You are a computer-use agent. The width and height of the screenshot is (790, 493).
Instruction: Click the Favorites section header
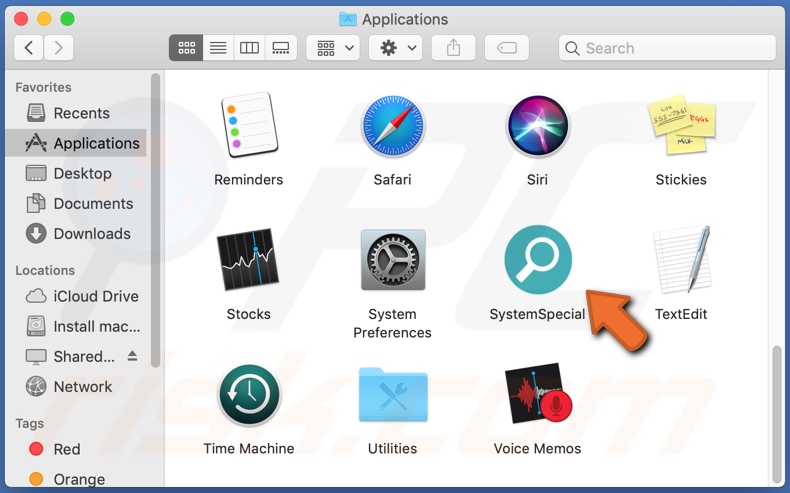(x=43, y=87)
